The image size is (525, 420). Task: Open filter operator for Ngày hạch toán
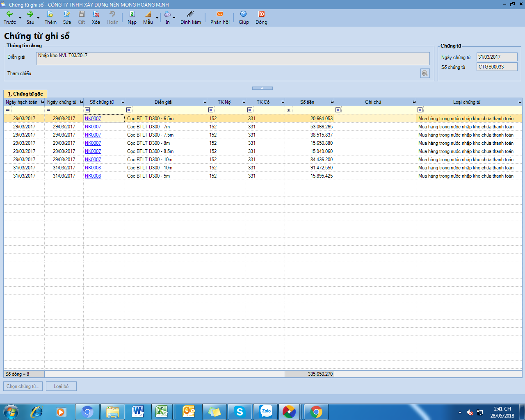pos(8,110)
